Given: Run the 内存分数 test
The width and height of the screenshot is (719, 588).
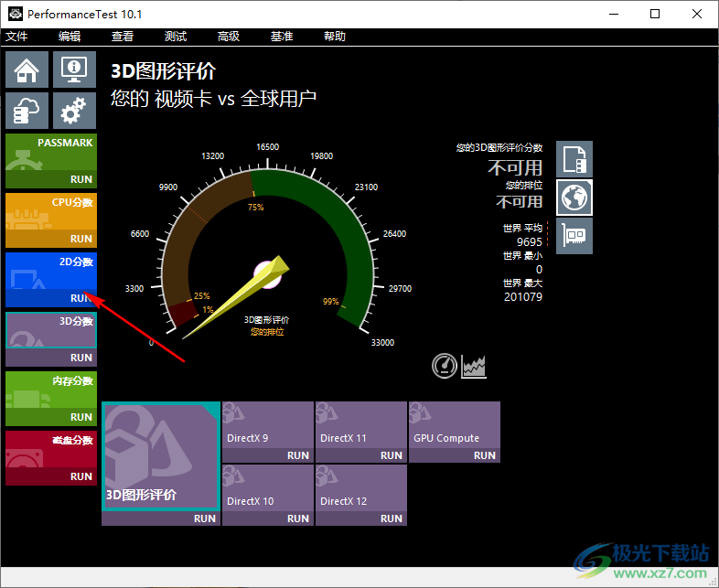Looking at the screenshot, I should (x=81, y=417).
